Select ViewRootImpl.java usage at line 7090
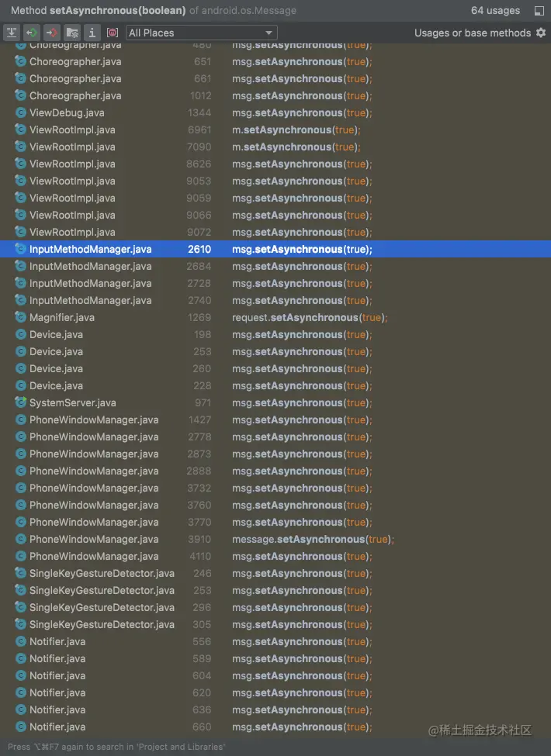Viewport: 551px width, 756px height. click(x=275, y=147)
